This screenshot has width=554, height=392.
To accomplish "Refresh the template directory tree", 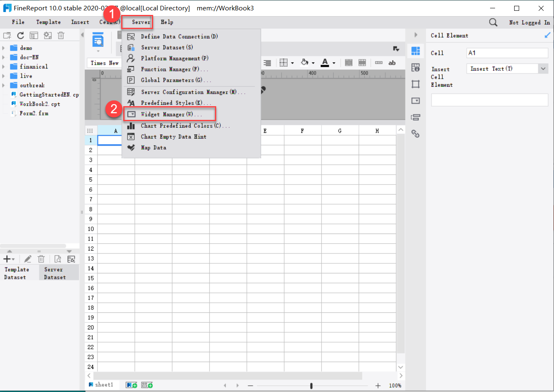I will click(20, 35).
